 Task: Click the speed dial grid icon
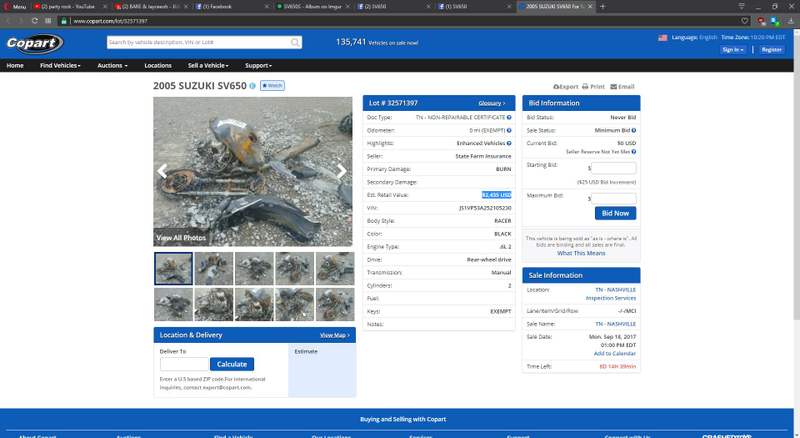[x=48, y=21]
